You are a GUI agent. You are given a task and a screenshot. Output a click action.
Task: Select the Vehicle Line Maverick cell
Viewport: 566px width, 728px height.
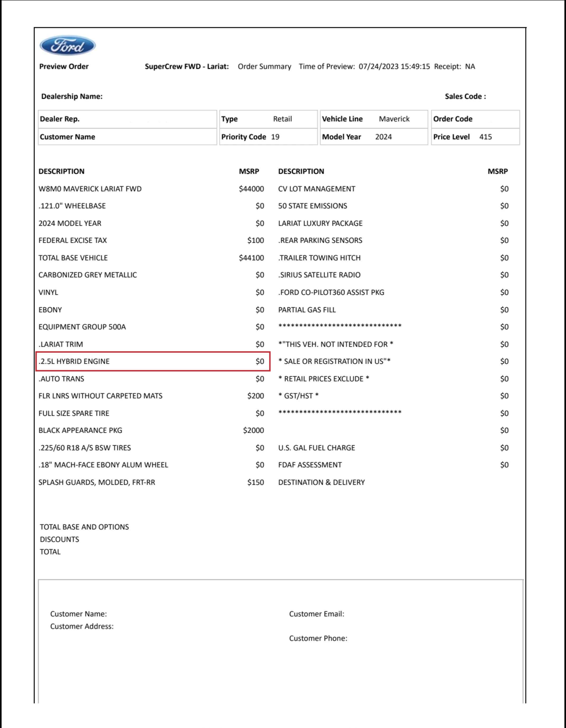[x=374, y=119]
